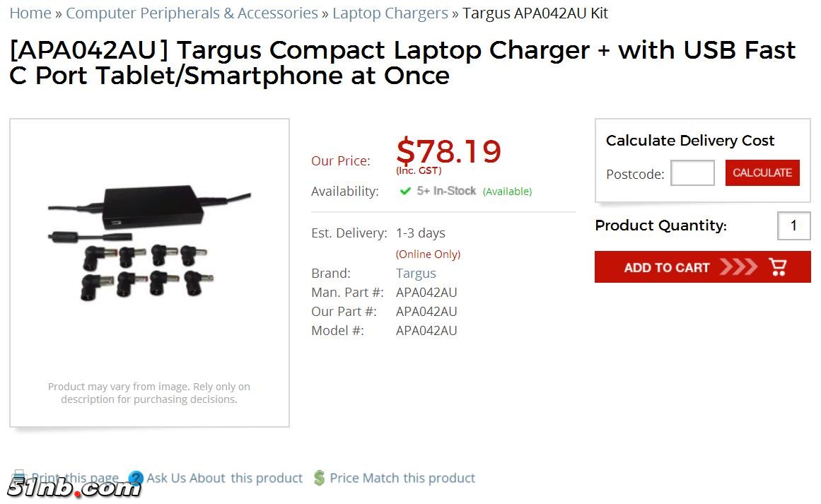Click the printer icon

click(x=19, y=476)
